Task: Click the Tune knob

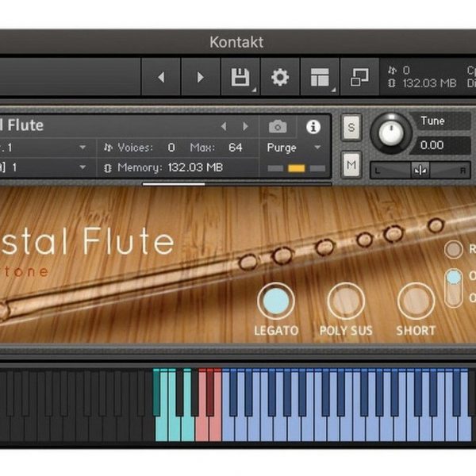Action: pyautogui.click(x=391, y=133)
